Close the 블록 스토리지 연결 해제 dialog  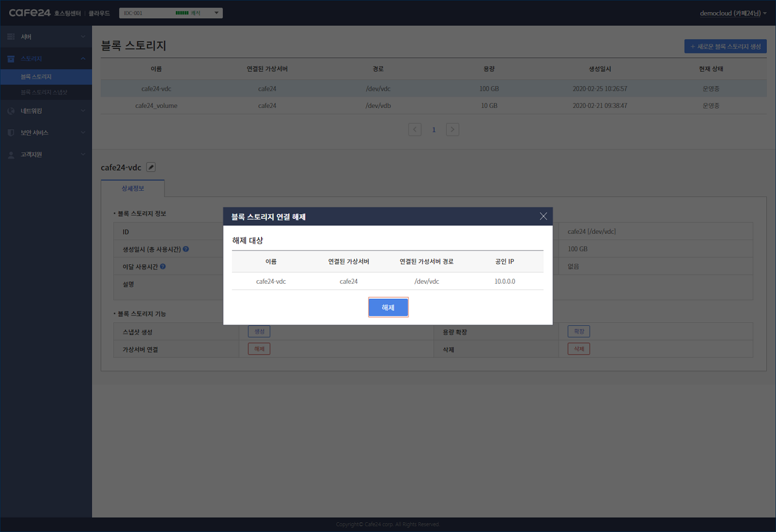[543, 216]
